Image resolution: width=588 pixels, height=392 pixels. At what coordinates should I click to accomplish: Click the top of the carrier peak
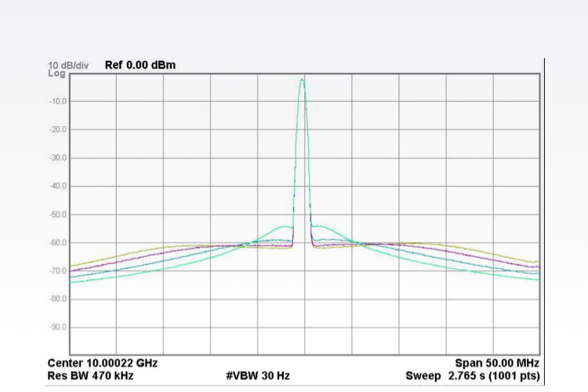click(x=303, y=79)
